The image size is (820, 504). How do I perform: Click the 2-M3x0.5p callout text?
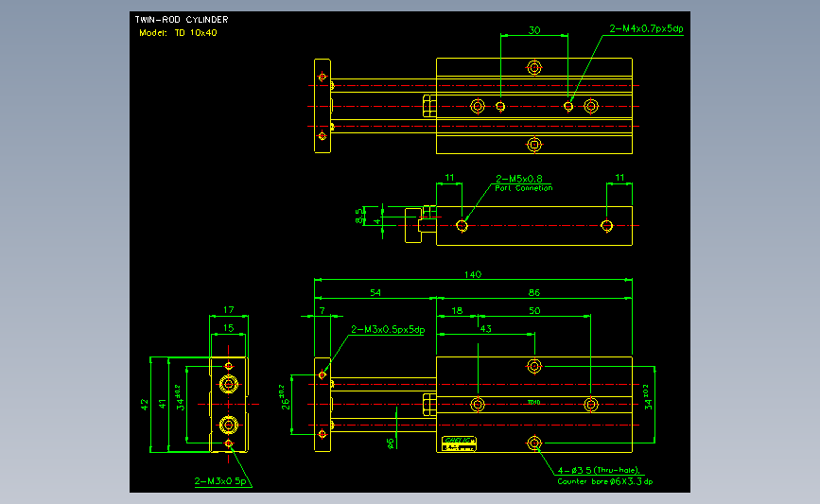pos(220,481)
